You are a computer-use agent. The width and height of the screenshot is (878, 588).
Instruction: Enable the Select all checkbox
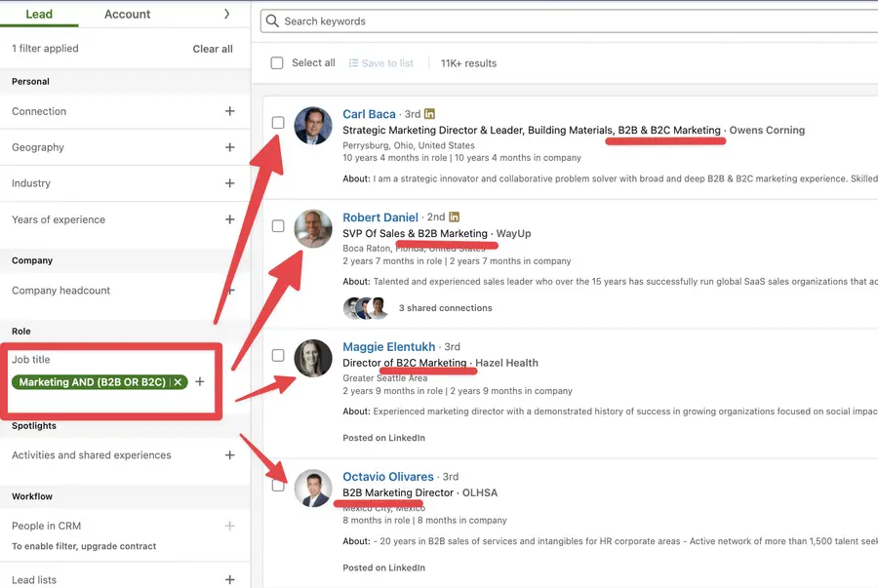277,61
